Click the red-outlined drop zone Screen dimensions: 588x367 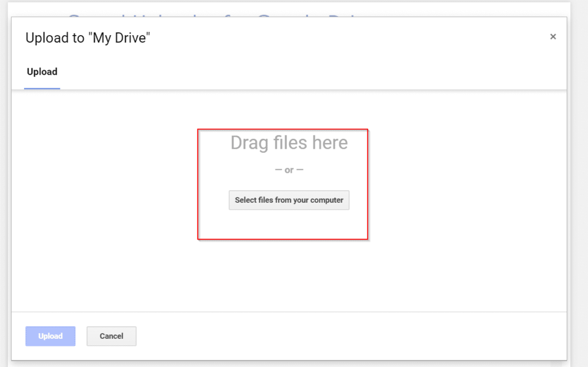[283, 184]
